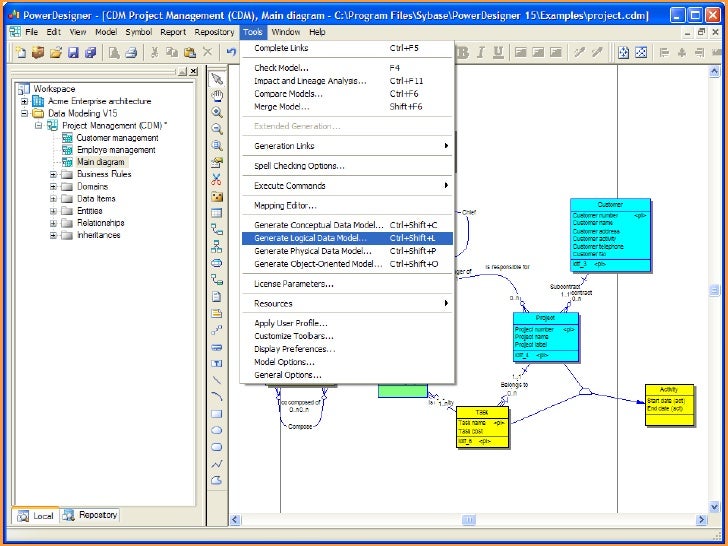This screenshot has width=728, height=546.
Task: Expand the Domains folder
Action: (x=53, y=186)
